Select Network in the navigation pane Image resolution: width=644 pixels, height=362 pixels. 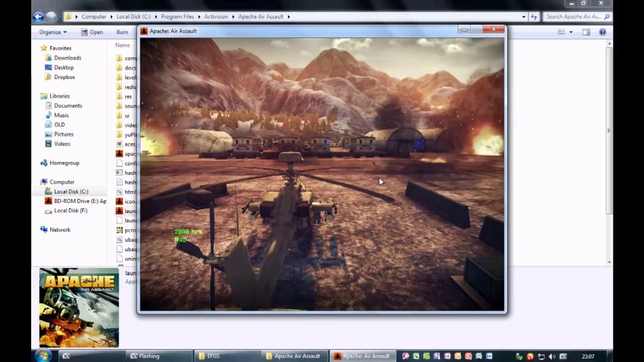[x=60, y=230]
